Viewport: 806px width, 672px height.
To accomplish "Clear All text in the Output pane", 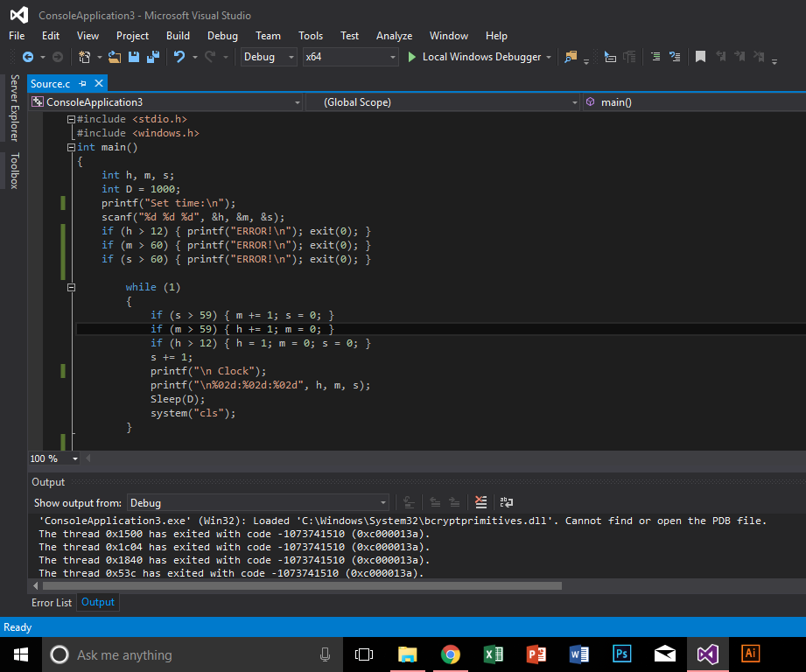I will 480,502.
